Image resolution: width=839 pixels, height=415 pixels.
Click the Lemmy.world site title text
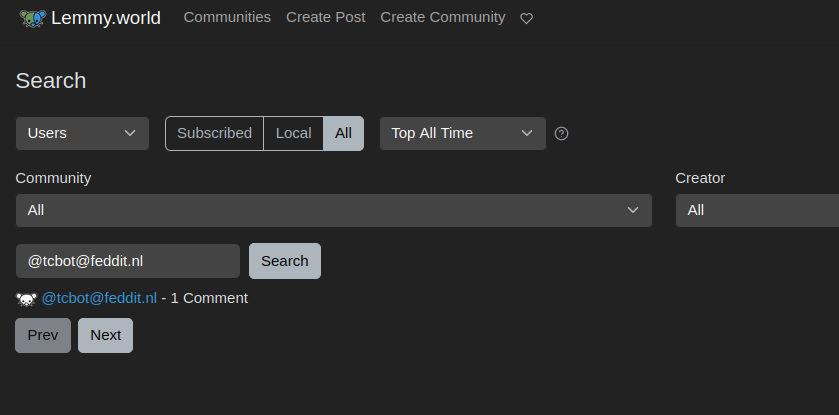click(106, 18)
